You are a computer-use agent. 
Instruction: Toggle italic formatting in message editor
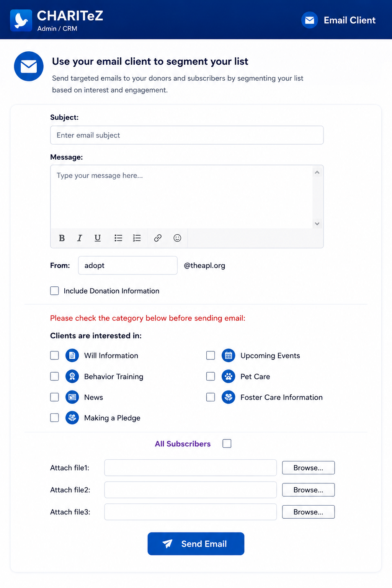[80, 238]
